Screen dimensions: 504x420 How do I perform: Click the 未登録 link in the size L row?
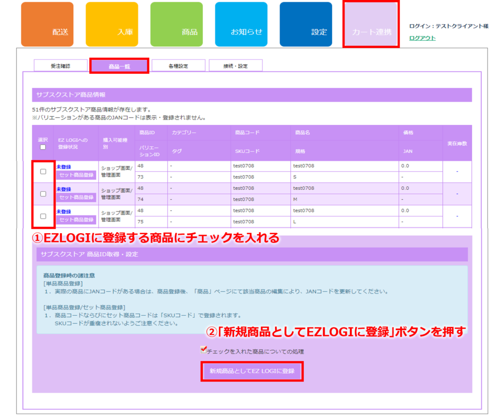(x=63, y=211)
